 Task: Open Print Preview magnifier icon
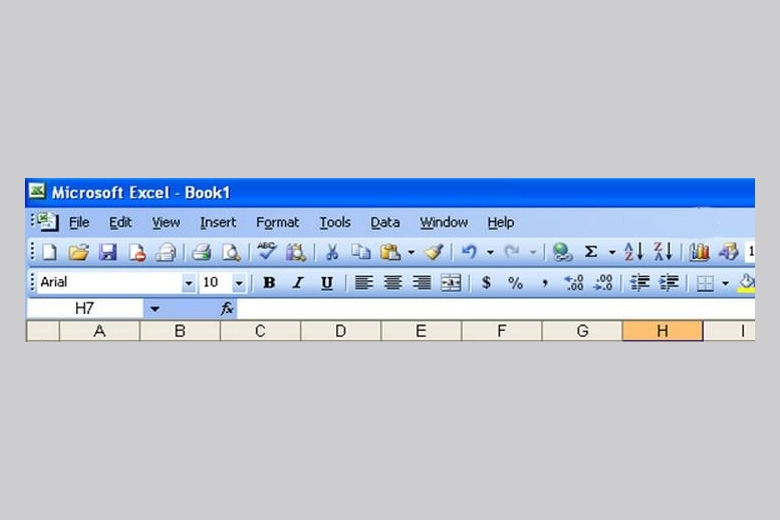[231, 252]
